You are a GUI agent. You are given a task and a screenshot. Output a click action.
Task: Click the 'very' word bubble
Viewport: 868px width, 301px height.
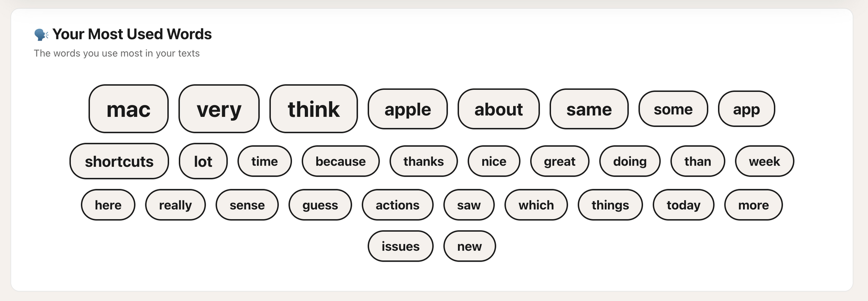(219, 109)
